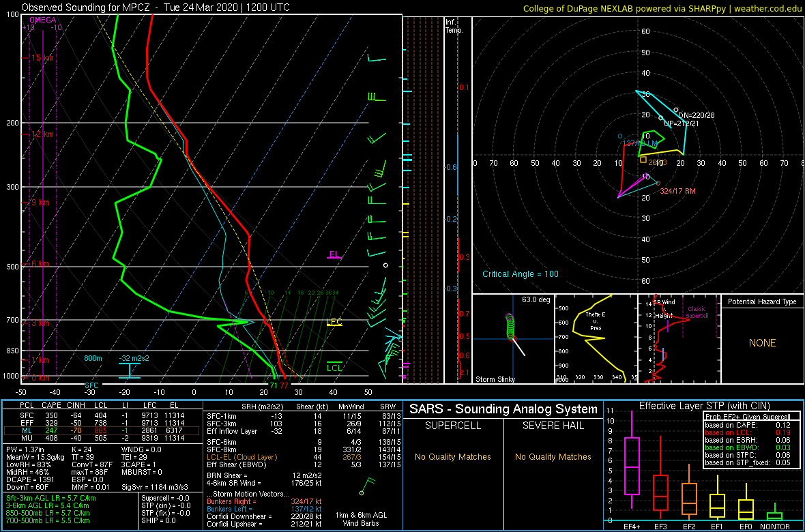The height and width of the screenshot is (532, 805).
Task: Click the Critical Angle = 100 text
Action: pos(520,274)
